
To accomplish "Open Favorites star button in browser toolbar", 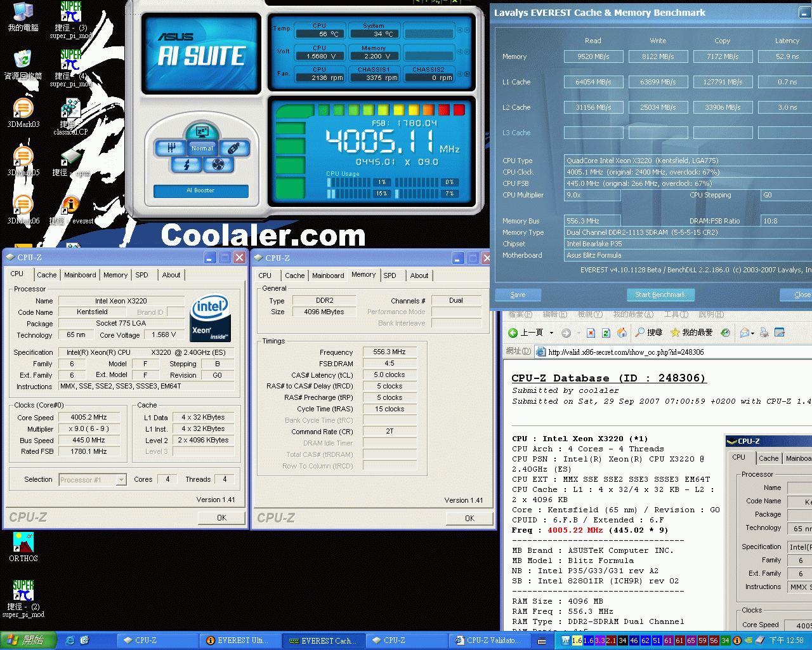I will tap(692, 333).
